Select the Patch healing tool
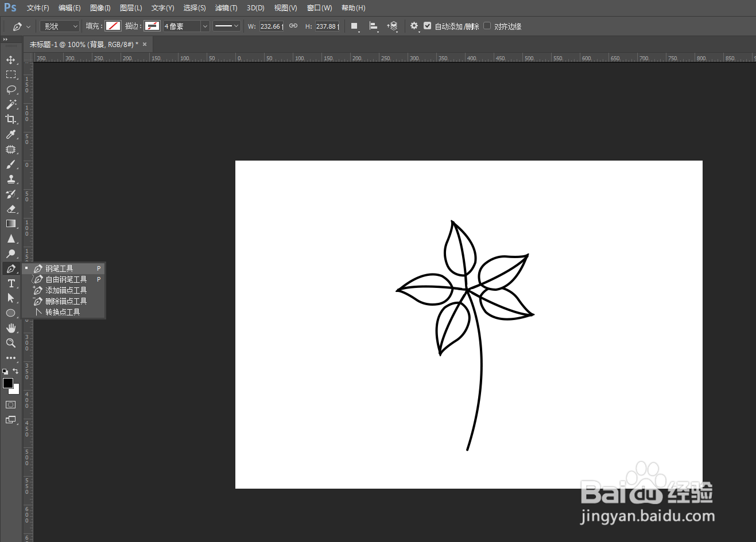756x542 pixels. click(x=11, y=149)
